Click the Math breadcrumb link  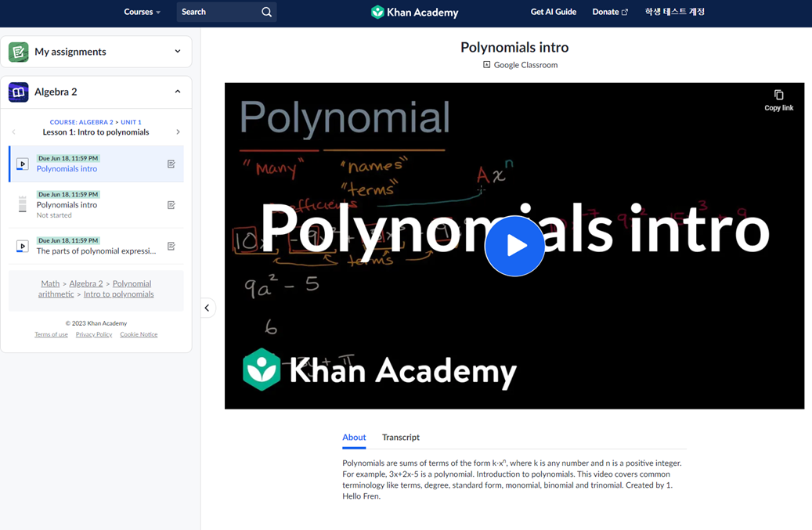50,283
